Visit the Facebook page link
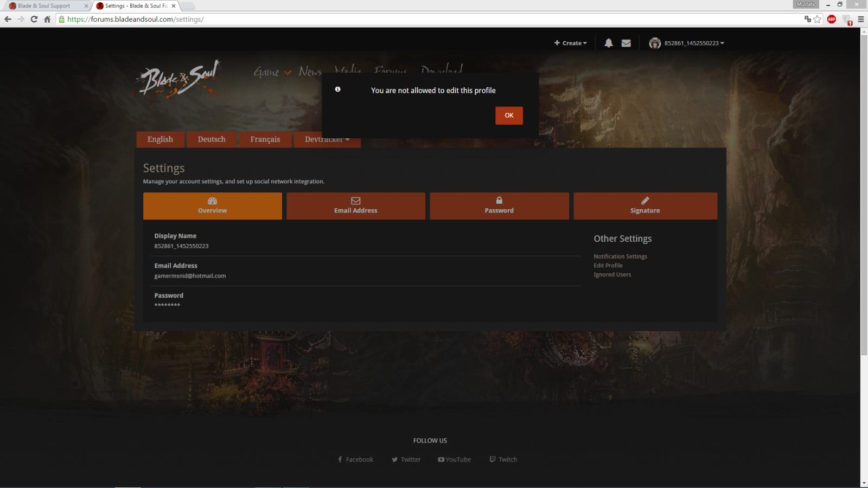868x488 pixels. click(x=355, y=459)
